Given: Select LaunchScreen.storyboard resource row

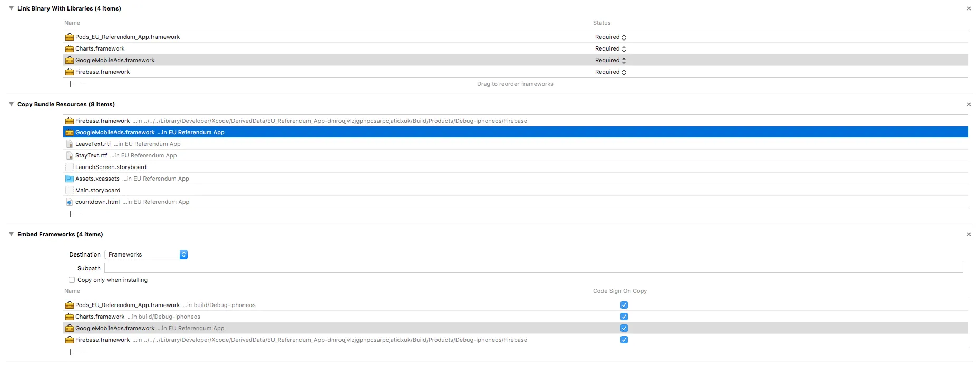Looking at the screenshot, I should [x=516, y=167].
